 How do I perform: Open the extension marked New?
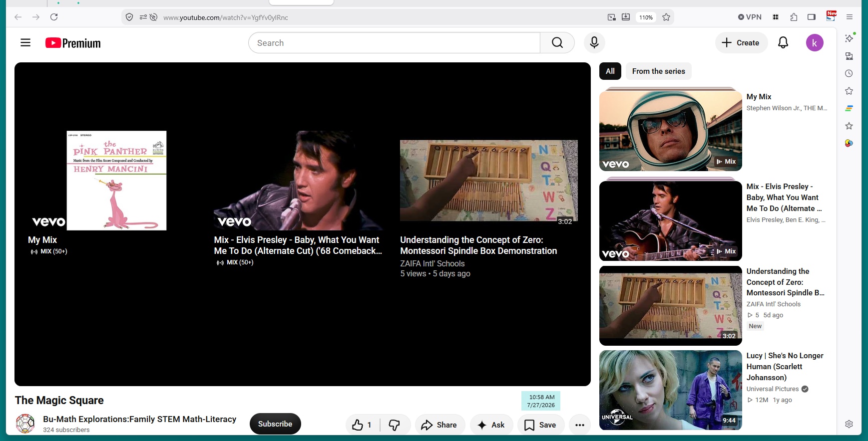click(x=831, y=16)
